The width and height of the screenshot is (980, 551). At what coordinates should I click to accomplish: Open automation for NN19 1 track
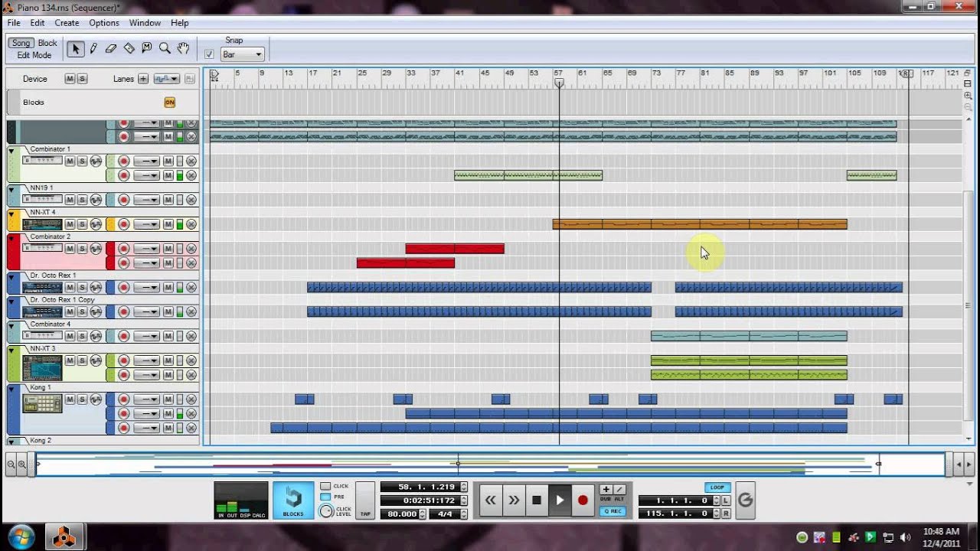point(96,200)
